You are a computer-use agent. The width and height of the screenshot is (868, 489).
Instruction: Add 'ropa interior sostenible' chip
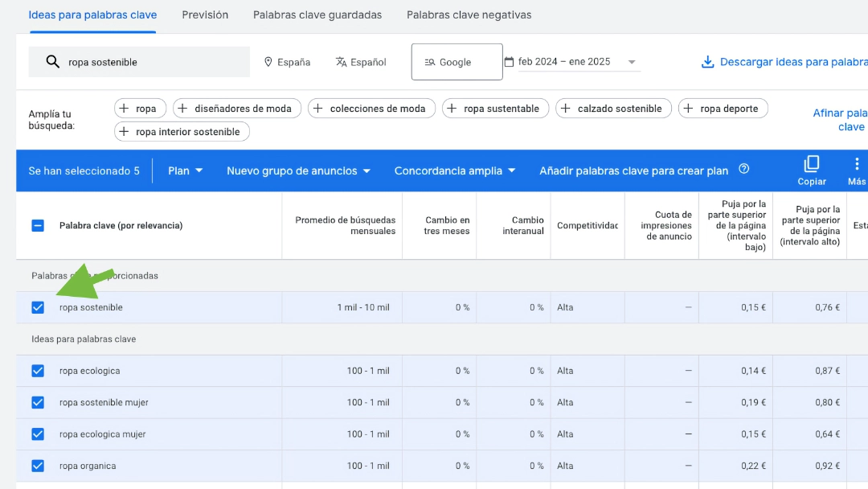click(x=182, y=132)
